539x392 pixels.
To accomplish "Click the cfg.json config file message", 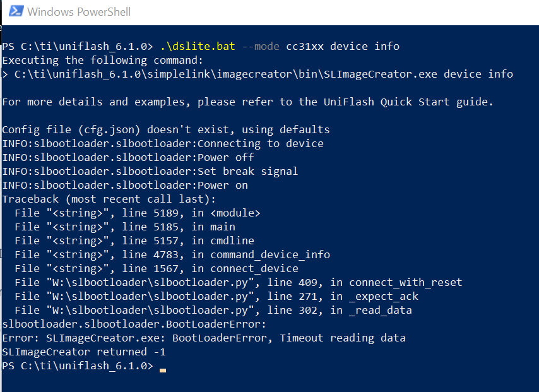I will pos(165,129).
